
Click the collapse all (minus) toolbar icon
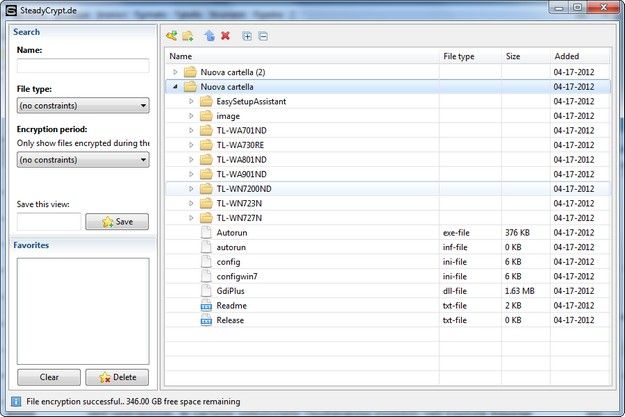click(x=262, y=36)
